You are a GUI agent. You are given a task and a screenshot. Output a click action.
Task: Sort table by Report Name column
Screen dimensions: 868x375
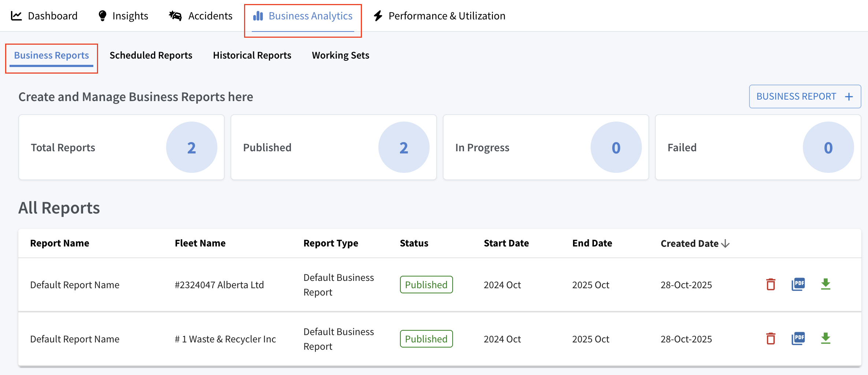(x=60, y=244)
